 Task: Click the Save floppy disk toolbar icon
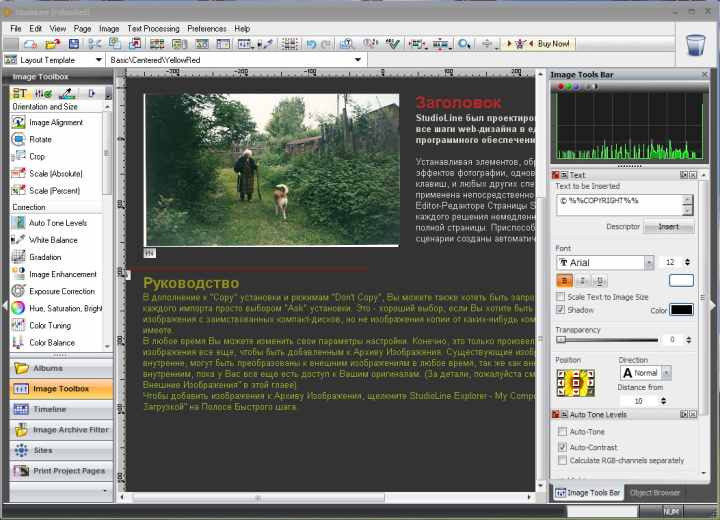point(73,44)
